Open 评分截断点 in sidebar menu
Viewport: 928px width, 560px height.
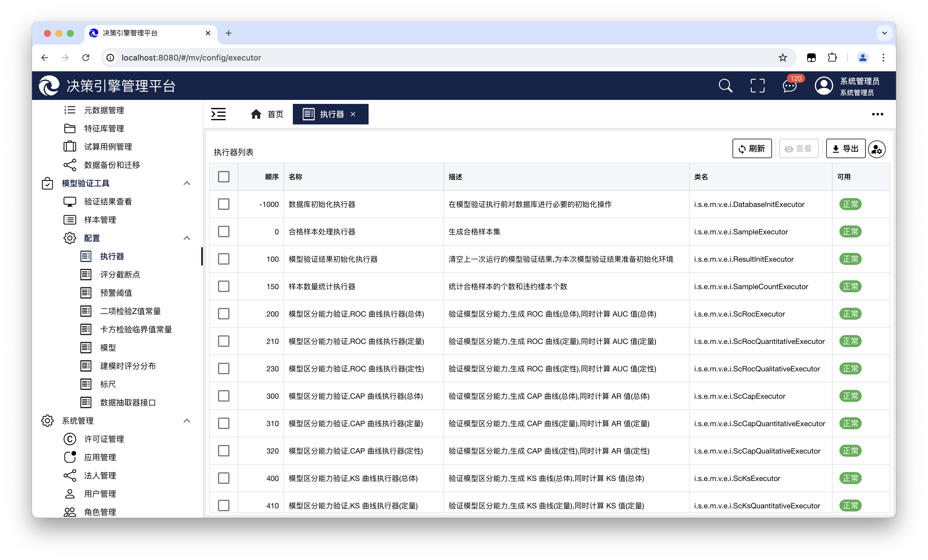(120, 275)
